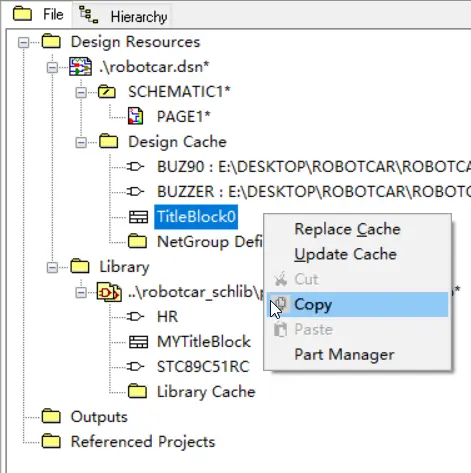Screen dimensions: 471x473
Task: Select the .\robotcar.dsn* entry
Action: (x=154, y=67)
